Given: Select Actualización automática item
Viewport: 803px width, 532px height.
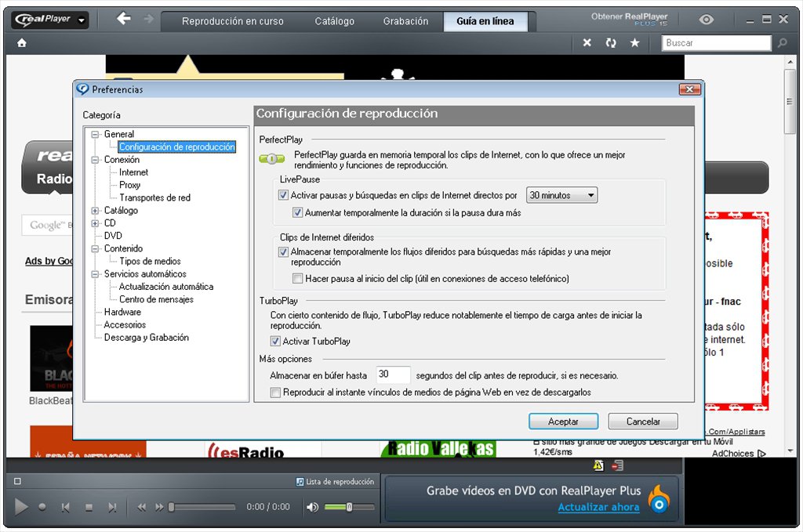Looking at the screenshot, I should 166,287.
